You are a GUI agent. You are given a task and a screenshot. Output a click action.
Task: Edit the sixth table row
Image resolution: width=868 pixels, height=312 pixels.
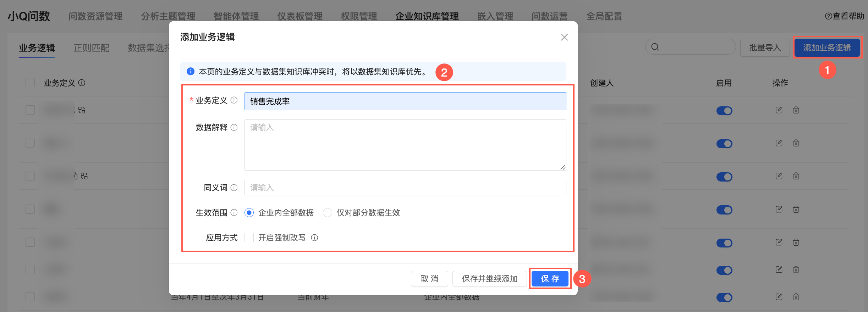tap(779, 269)
